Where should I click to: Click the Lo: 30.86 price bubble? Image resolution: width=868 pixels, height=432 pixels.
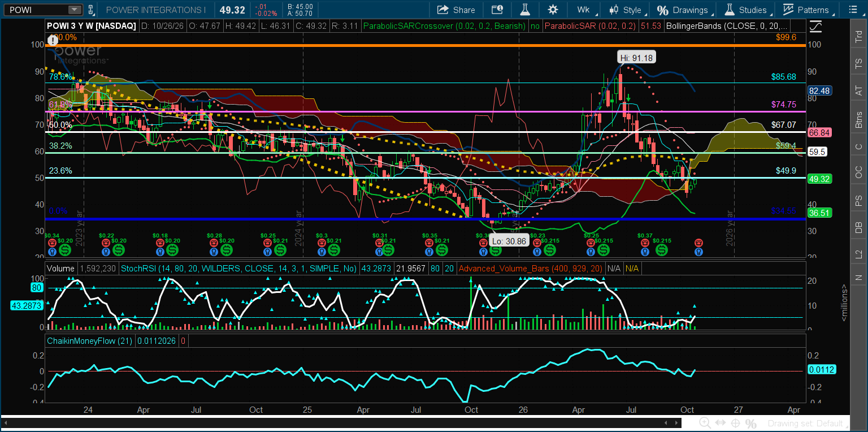pos(509,240)
